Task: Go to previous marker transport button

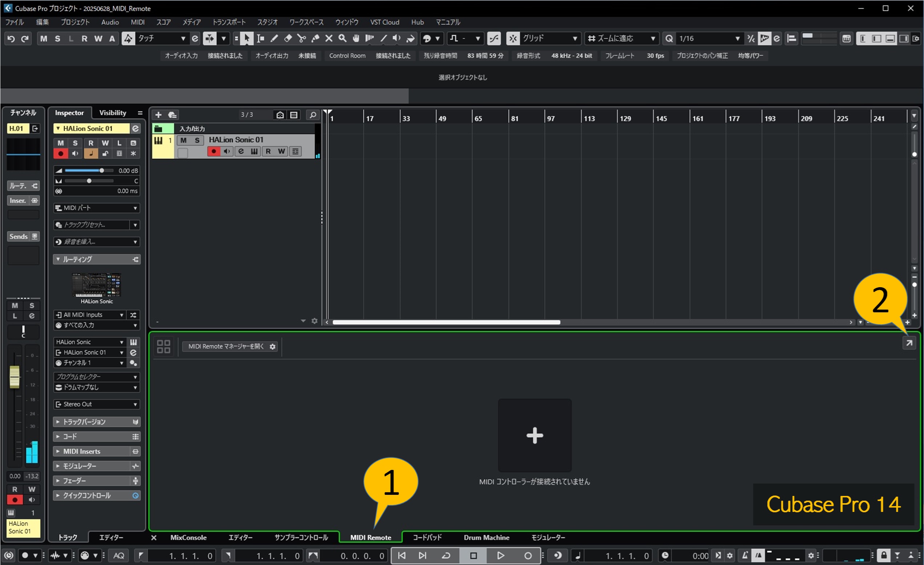Action: click(x=401, y=556)
